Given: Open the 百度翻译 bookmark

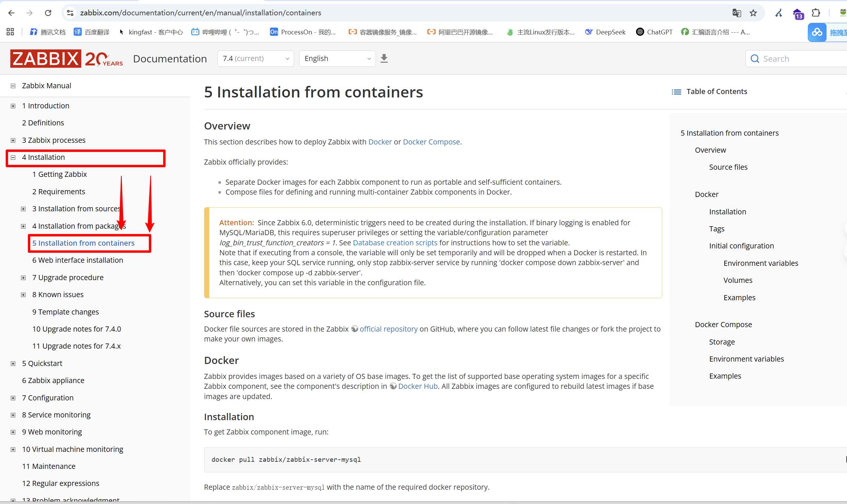Looking at the screenshot, I should coord(92,32).
